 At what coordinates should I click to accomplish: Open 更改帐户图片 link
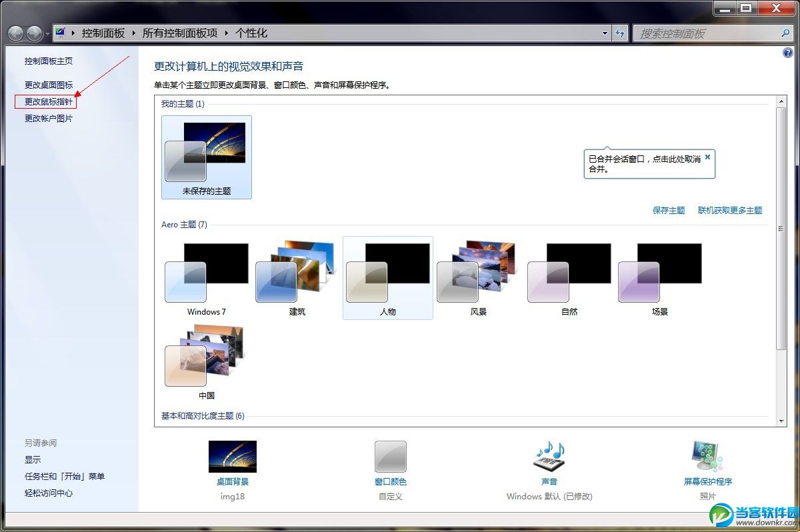click(x=49, y=119)
